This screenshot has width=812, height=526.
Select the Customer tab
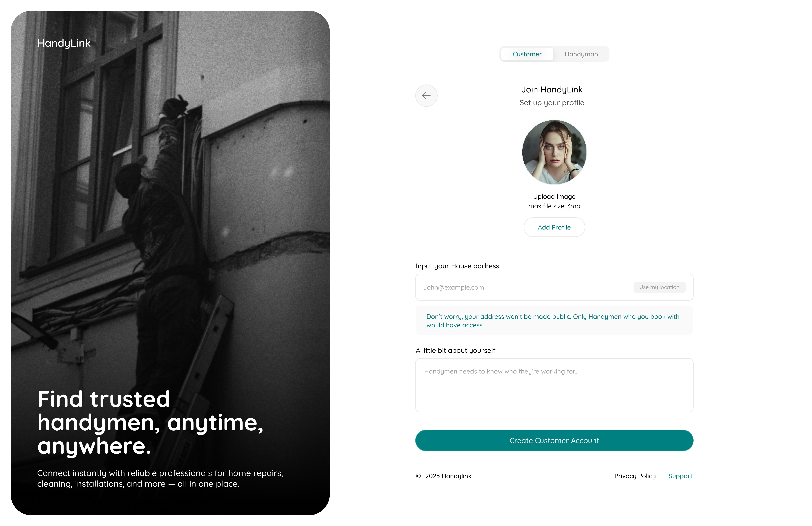(527, 54)
